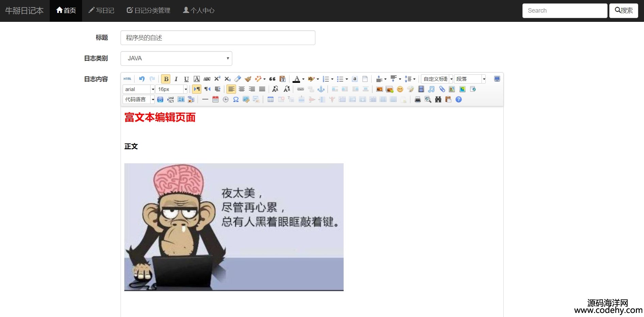This screenshot has width=644, height=317.
Task: Go to 首页 home tab
Action: (x=66, y=11)
